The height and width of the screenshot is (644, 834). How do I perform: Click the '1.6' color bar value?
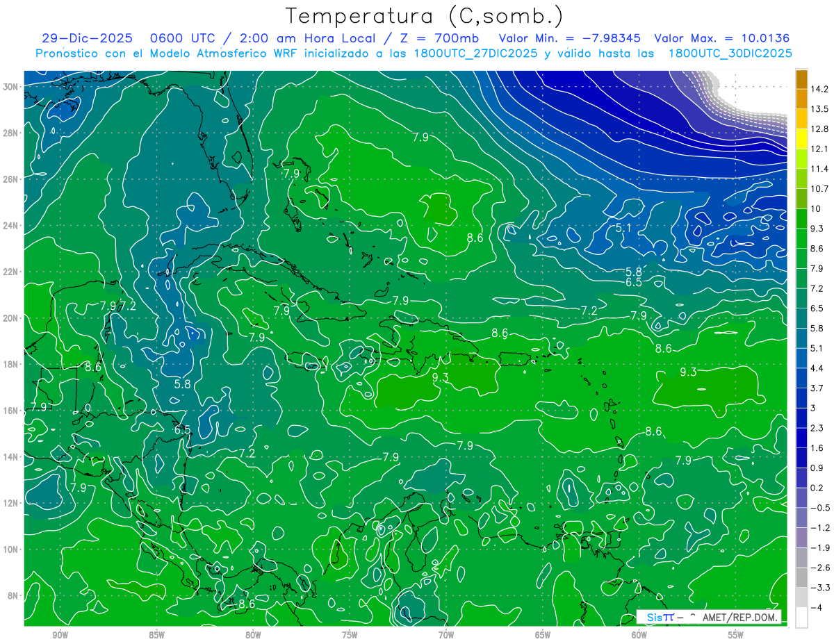point(819,448)
